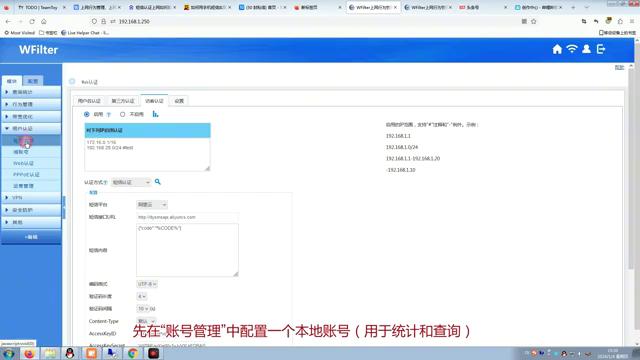This screenshot has width=640, height=360.
Task: Select the active third authentication tab
Action: [154, 101]
